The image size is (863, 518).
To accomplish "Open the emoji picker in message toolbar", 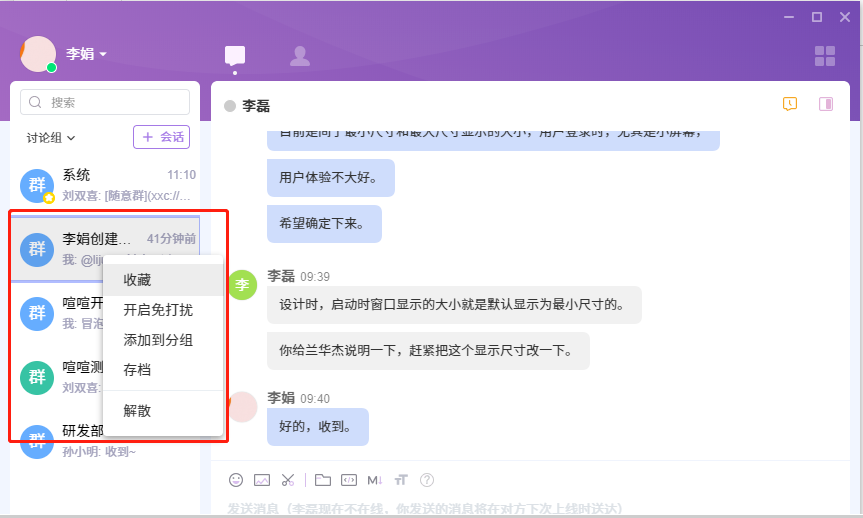I will (236, 480).
